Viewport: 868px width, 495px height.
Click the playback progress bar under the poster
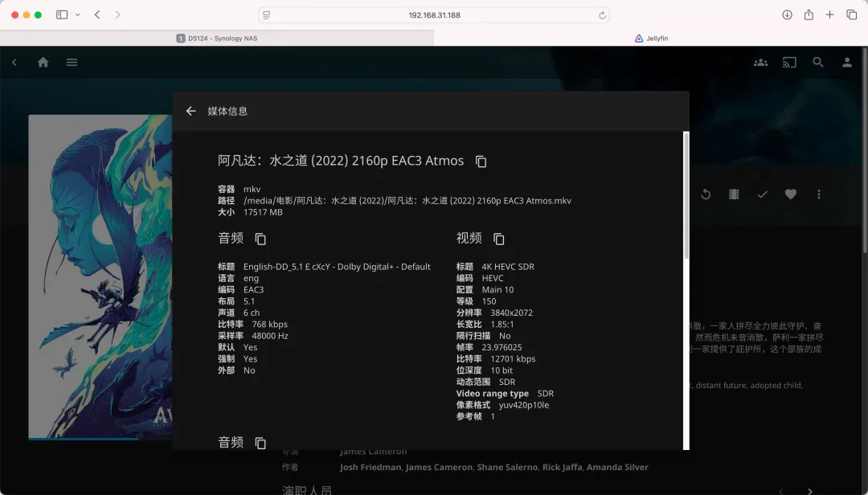point(100,439)
